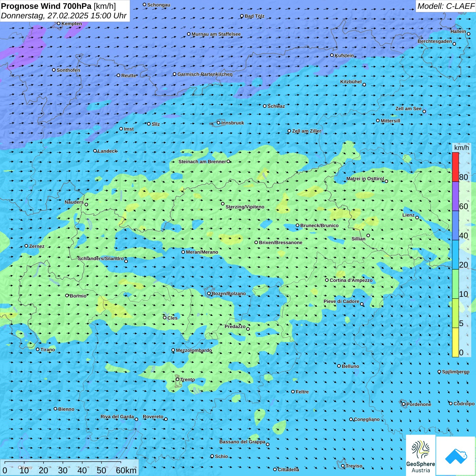The image size is (476, 476).
Task: Select the Bozen/Bolzano location marker
Action: [x=209, y=293]
